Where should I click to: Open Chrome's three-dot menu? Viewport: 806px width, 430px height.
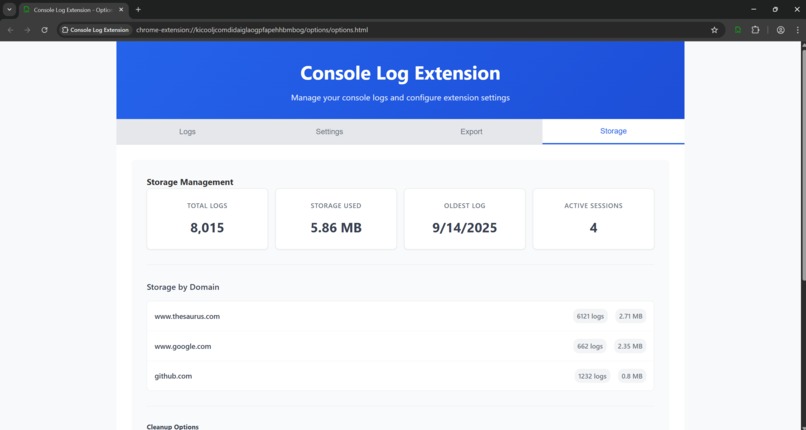(x=797, y=30)
